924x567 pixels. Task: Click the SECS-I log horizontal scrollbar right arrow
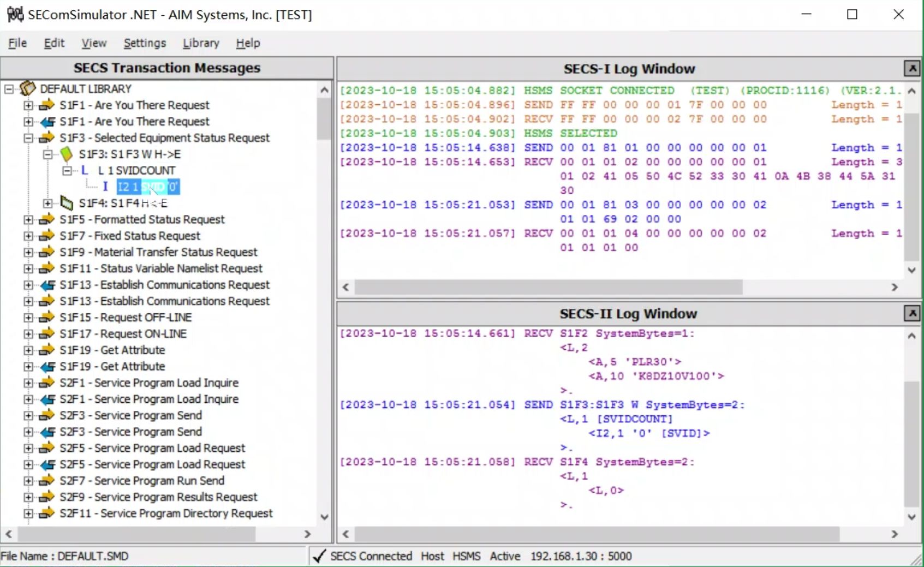tap(894, 287)
